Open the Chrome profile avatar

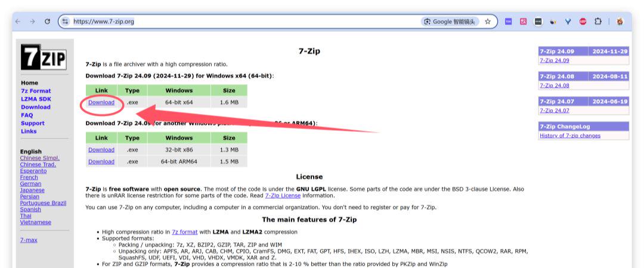620,21
